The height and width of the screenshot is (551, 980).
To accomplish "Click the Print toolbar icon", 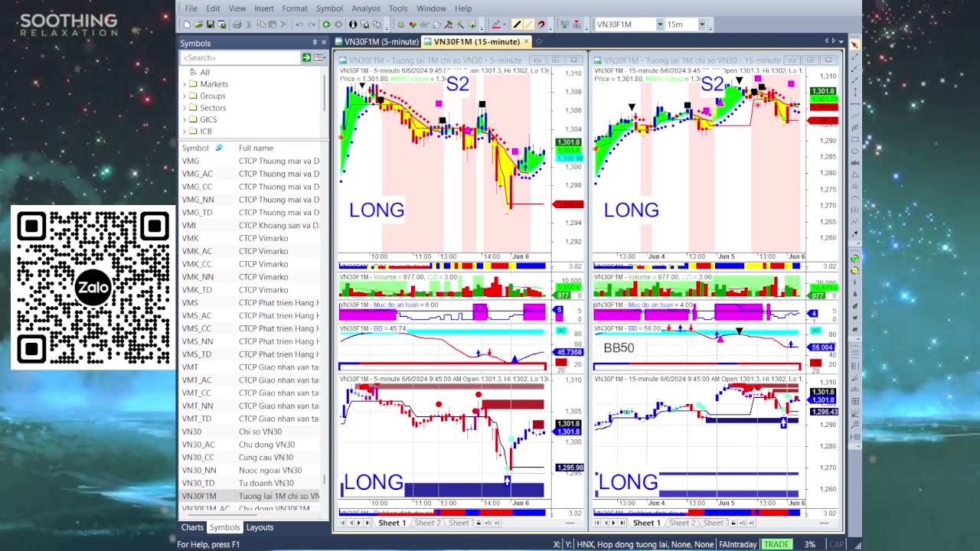I will pyautogui.click(x=237, y=24).
